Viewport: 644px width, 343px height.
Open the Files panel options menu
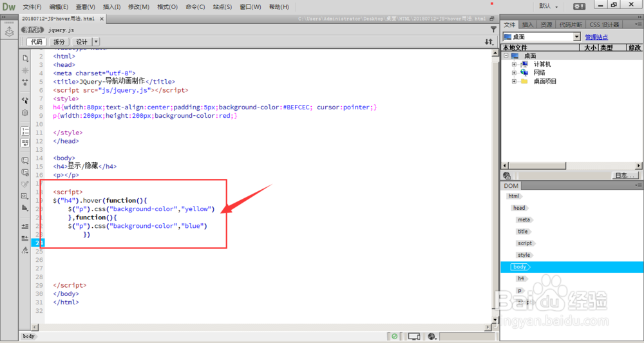point(638,24)
